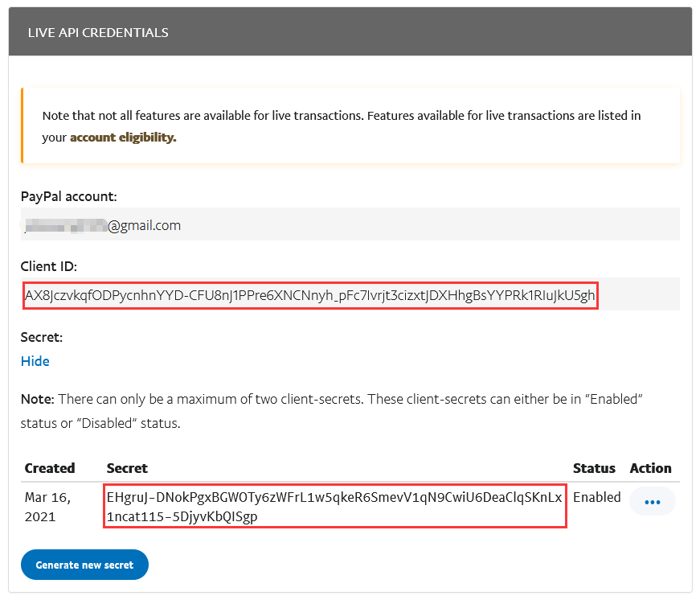Select the Mar 16, 2021 created date
Image resolution: width=700 pixels, height=600 pixels.
point(47,507)
